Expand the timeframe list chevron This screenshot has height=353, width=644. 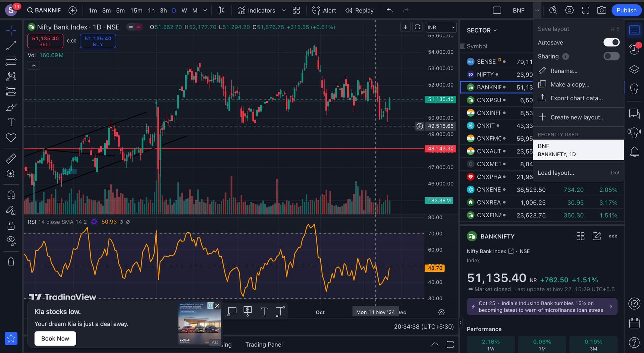coord(205,10)
